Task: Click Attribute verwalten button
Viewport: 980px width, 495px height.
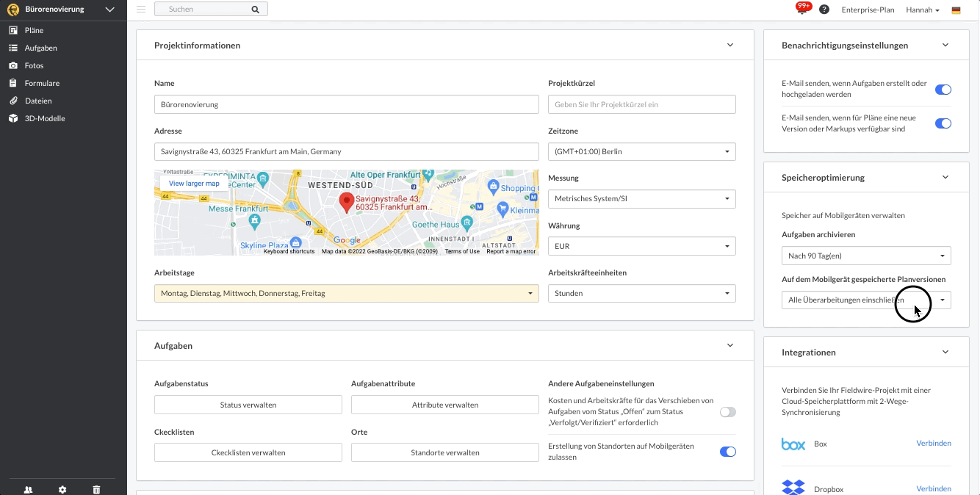Action: point(445,405)
